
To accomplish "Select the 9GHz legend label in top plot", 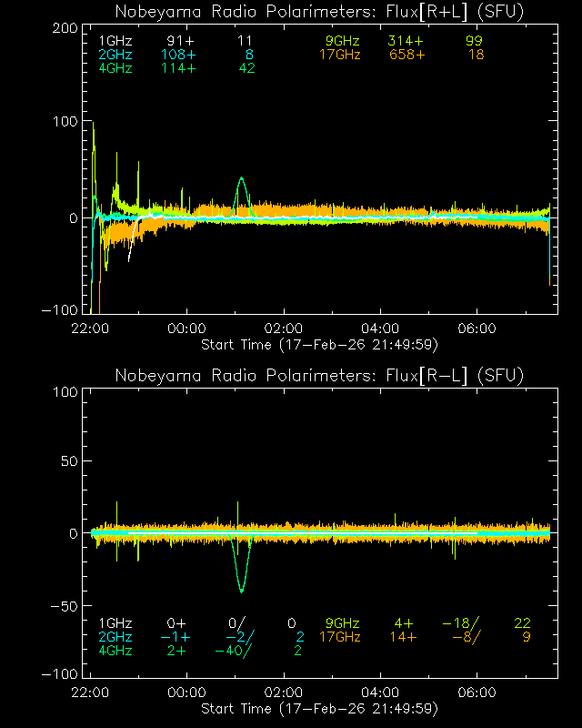I will click(345, 42).
